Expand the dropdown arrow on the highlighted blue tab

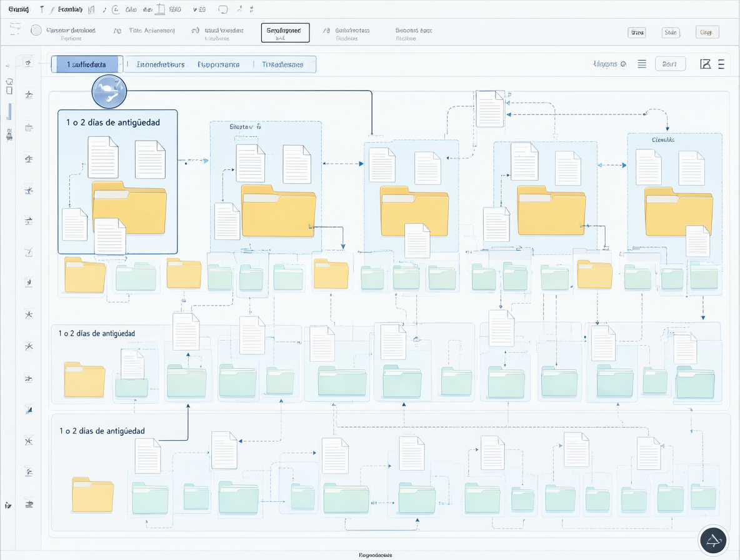(121, 64)
